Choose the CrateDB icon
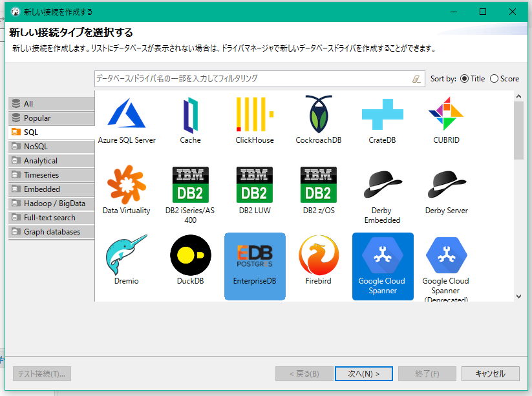Viewport: 532px width, 396px height. click(x=383, y=114)
